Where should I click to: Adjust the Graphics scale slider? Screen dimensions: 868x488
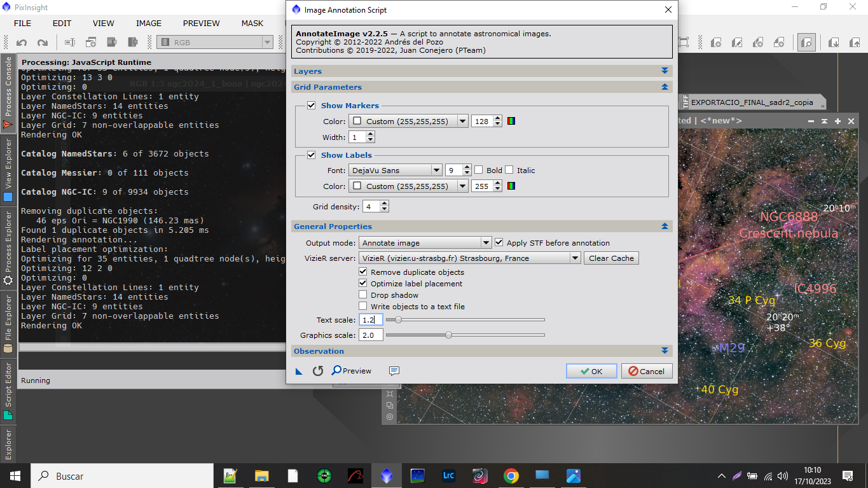pyautogui.click(x=465, y=335)
